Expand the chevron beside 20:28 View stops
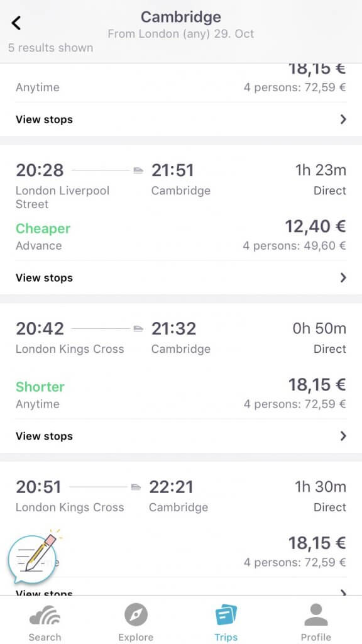Viewport: 362px width, 644px height. (343, 277)
